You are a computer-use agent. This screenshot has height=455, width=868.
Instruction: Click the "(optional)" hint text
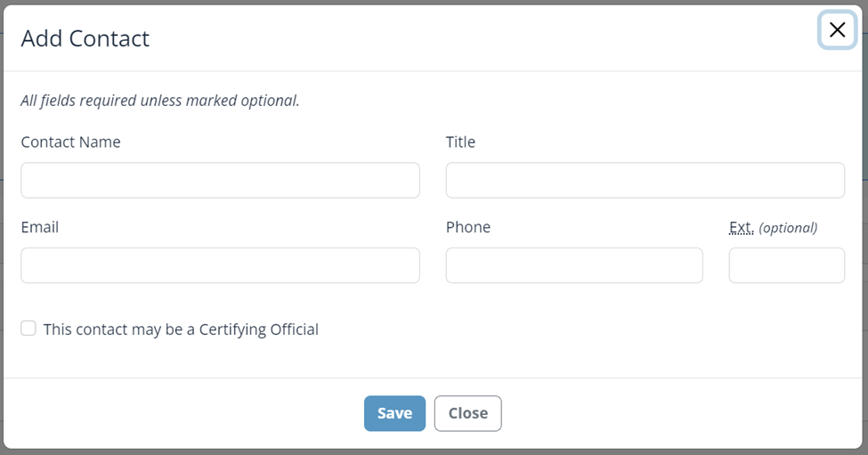pyautogui.click(x=788, y=228)
